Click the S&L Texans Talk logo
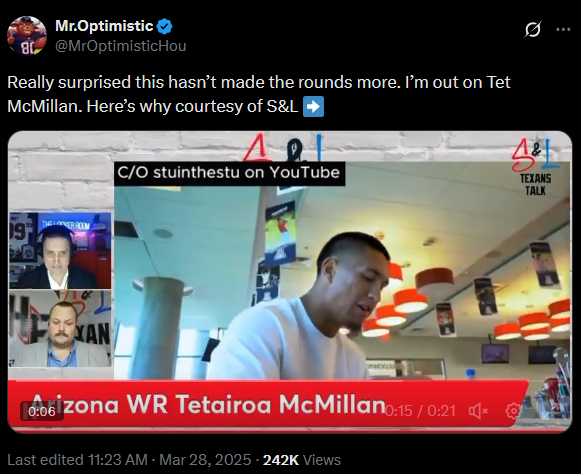The height and width of the screenshot is (474, 581). click(x=536, y=166)
